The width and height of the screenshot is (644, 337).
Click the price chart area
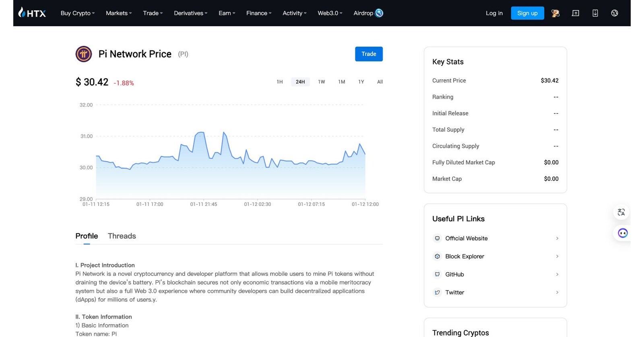(x=230, y=152)
